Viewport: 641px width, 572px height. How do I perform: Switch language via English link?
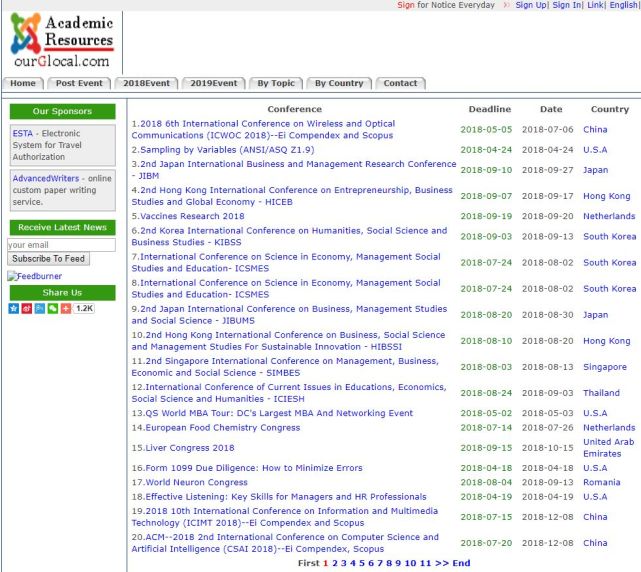coord(623,5)
